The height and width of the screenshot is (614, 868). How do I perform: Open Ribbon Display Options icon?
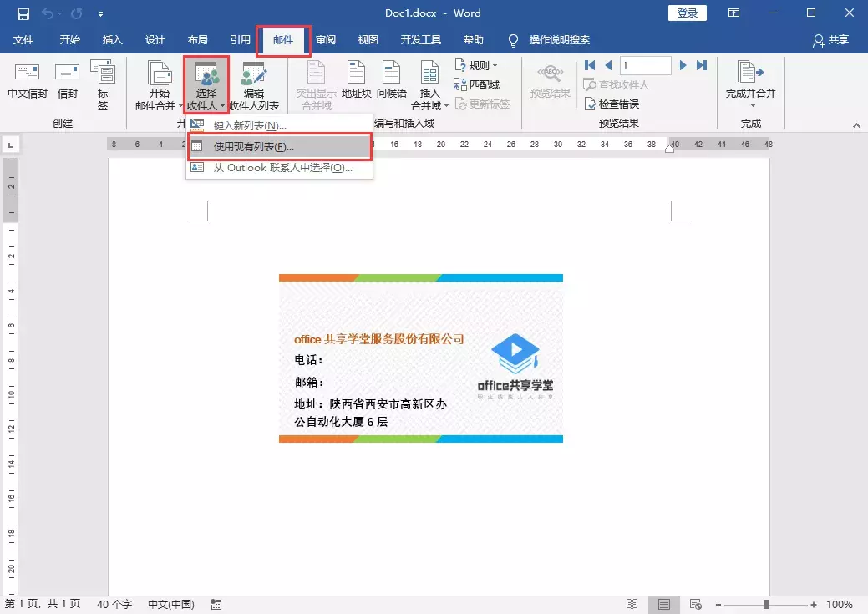(733, 13)
